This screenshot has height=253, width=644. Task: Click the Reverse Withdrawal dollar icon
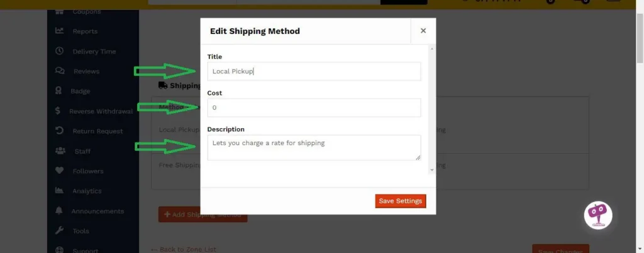click(x=58, y=111)
